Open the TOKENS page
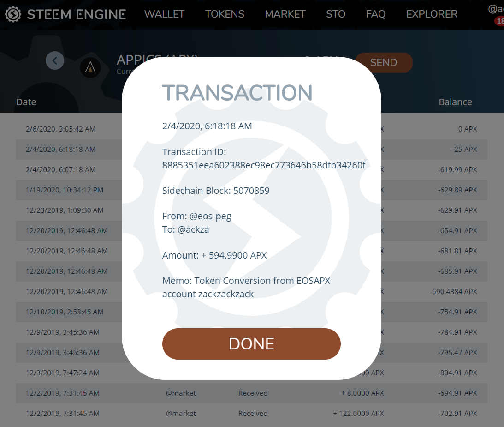 pos(225,14)
